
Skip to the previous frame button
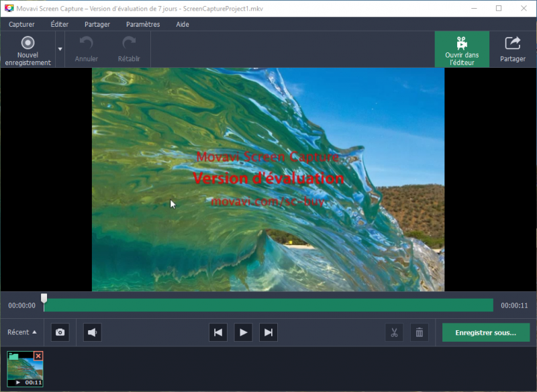click(217, 332)
